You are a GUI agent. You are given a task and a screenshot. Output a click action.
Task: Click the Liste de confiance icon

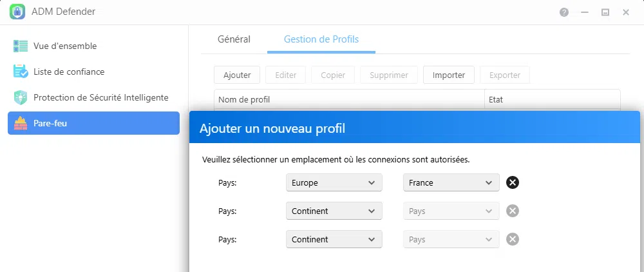21,72
